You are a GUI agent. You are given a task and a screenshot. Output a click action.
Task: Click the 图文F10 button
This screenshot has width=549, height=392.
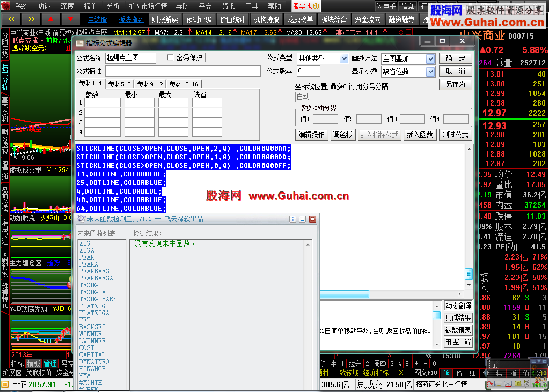coord(426,373)
